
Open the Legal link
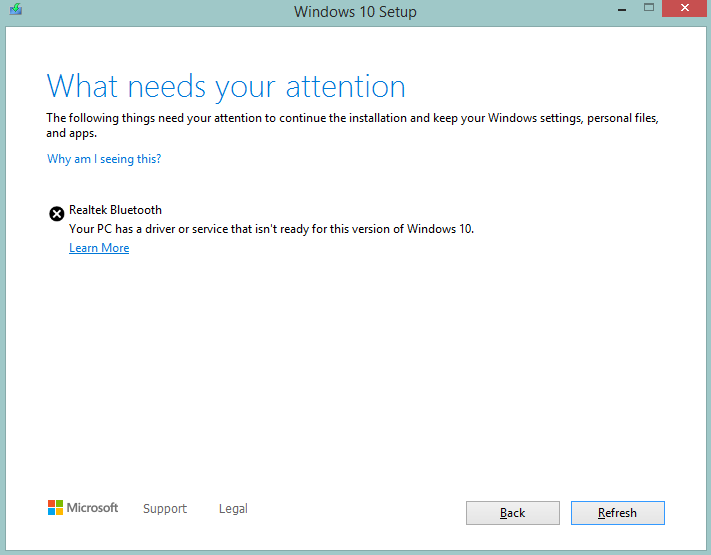click(x=233, y=508)
